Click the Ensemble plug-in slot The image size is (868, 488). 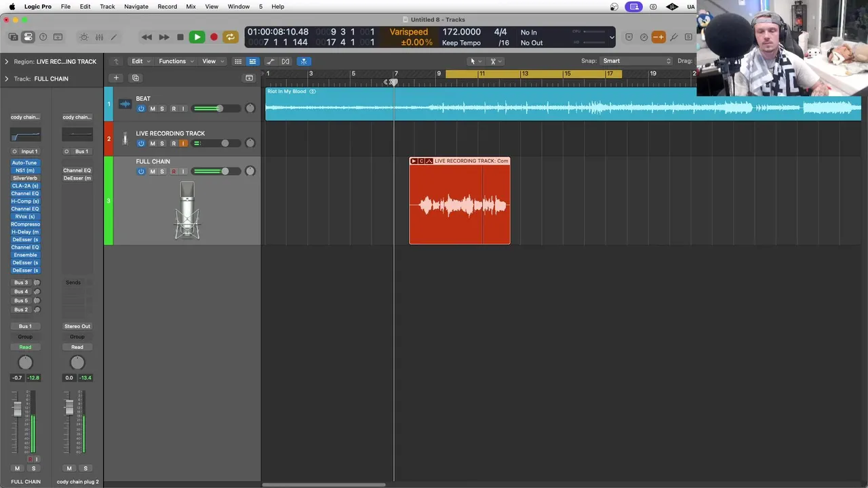click(x=25, y=255)
